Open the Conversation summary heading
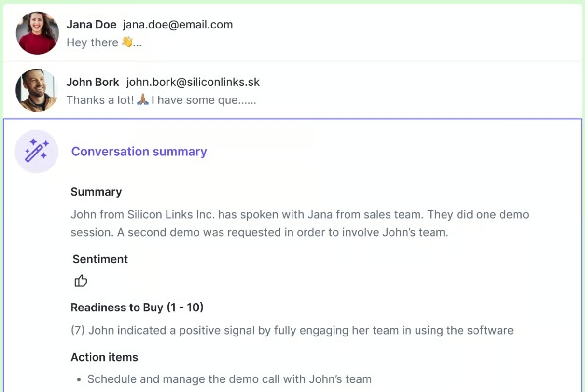The width and height of the screenshot is (585, 392). click(139, 152)
